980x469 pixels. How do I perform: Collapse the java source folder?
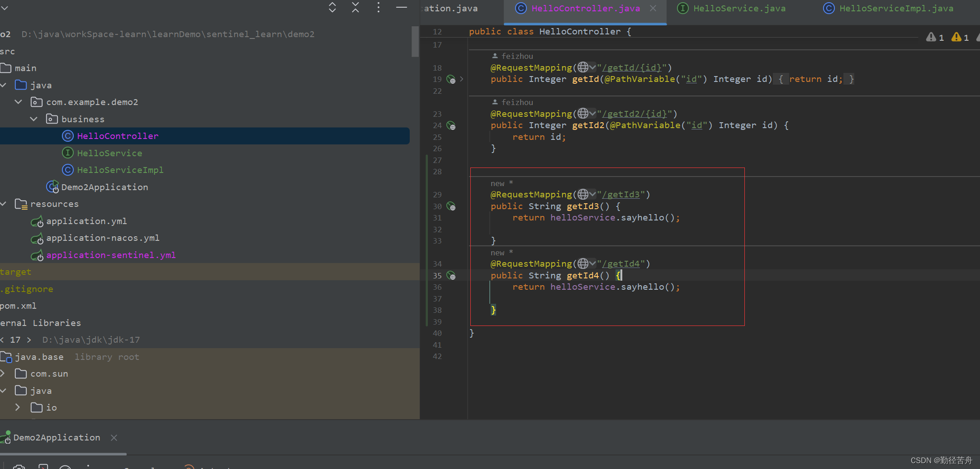[x=4, y=85]
